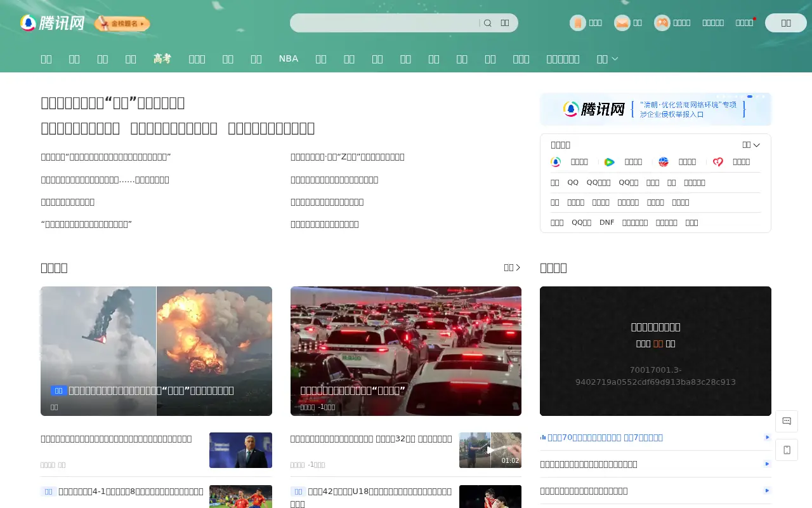Open the burning aircraft explosion news card

pos(156,351)
